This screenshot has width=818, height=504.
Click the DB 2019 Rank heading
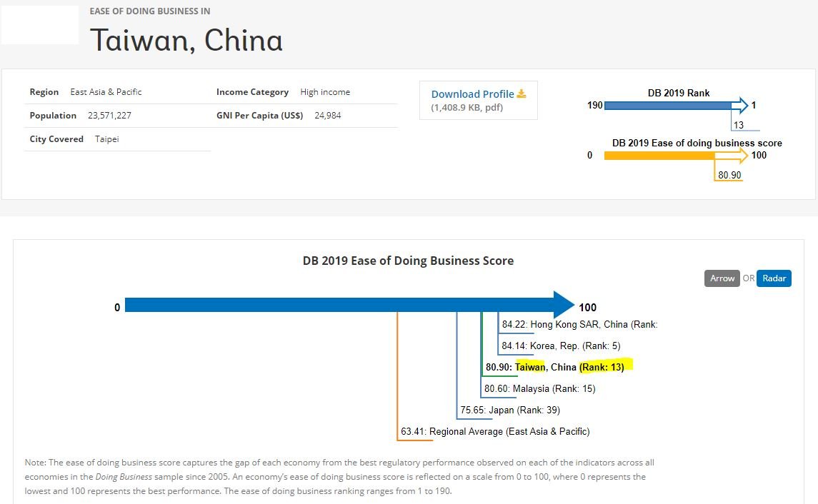pos(679,93)
